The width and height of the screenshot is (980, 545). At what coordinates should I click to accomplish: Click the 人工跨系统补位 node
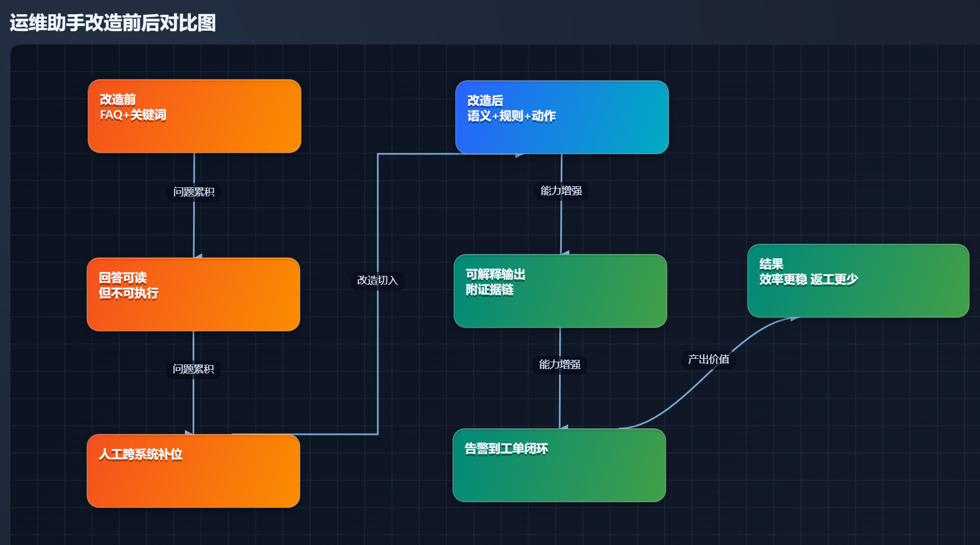coord(193,470)
